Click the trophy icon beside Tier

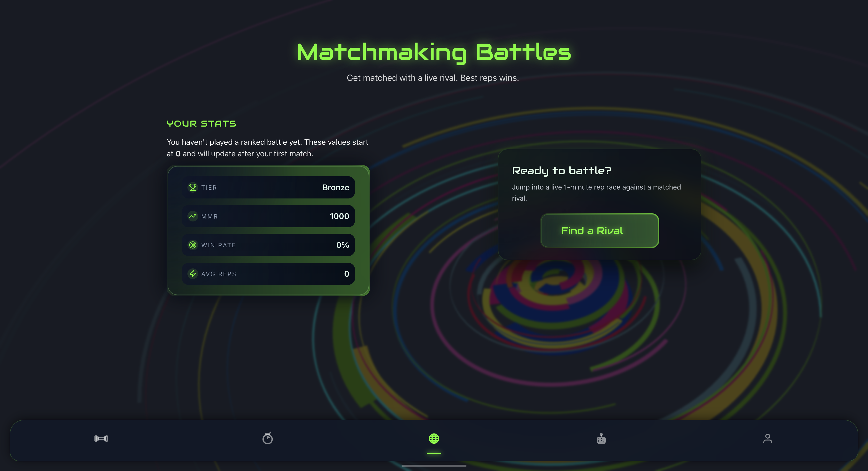[193, 187]
